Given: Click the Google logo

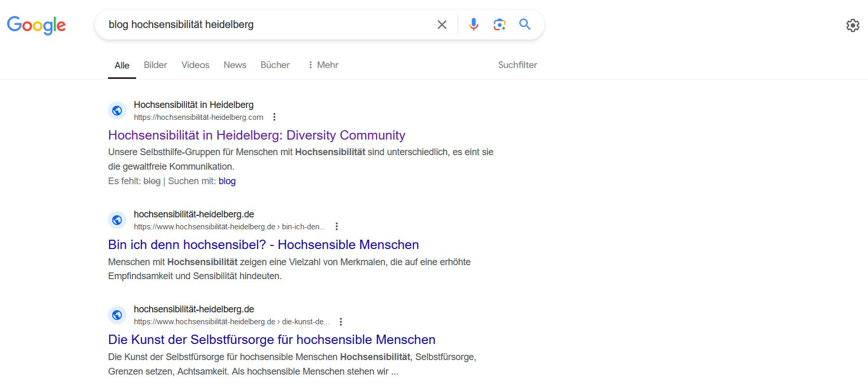Looking at the screenshot, I should click(x=36, y=24).
